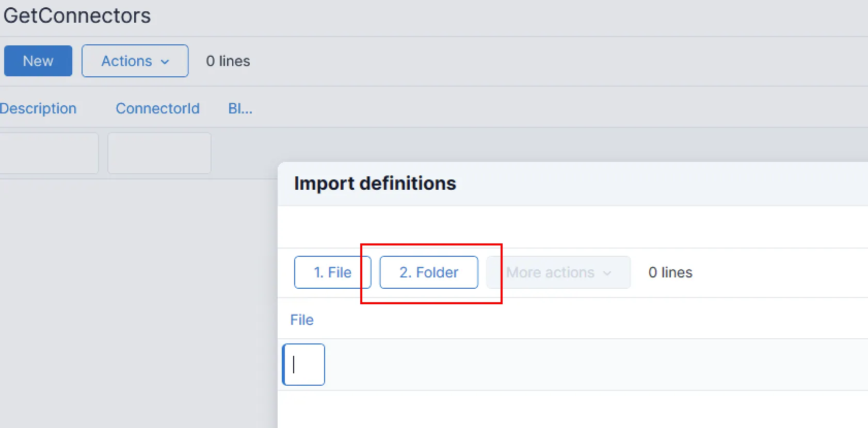Sort by the Description column header
The width and height of the screenshot is (868, 428).
tap(38, 108)
